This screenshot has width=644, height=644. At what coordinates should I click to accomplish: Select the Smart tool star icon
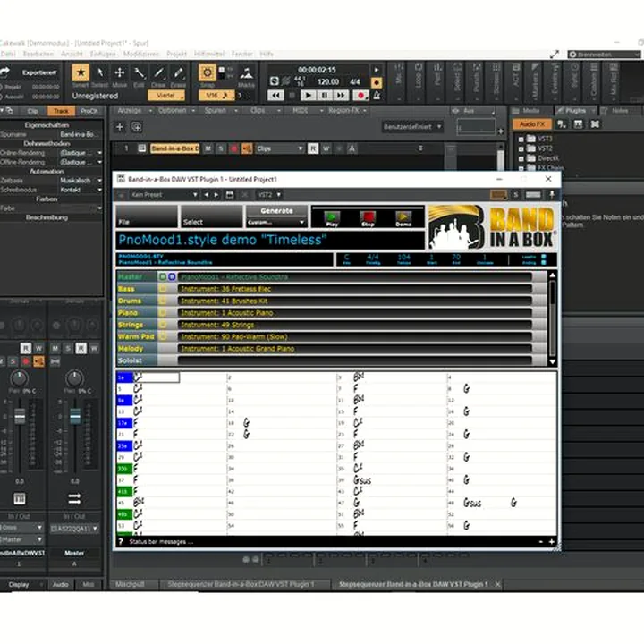pos(80,72)
